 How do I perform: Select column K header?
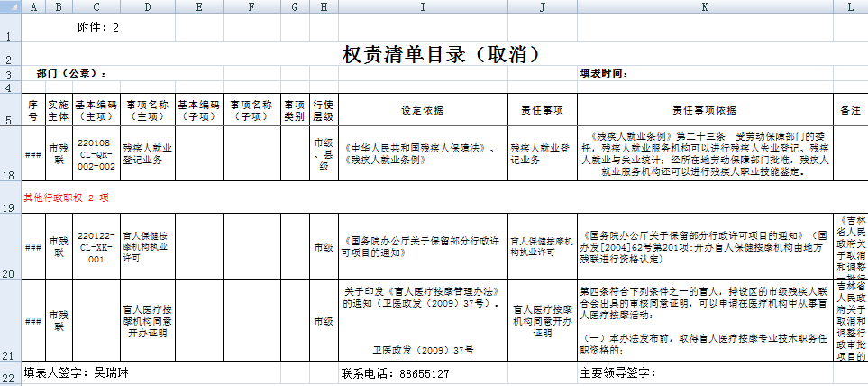pos(705,7)
